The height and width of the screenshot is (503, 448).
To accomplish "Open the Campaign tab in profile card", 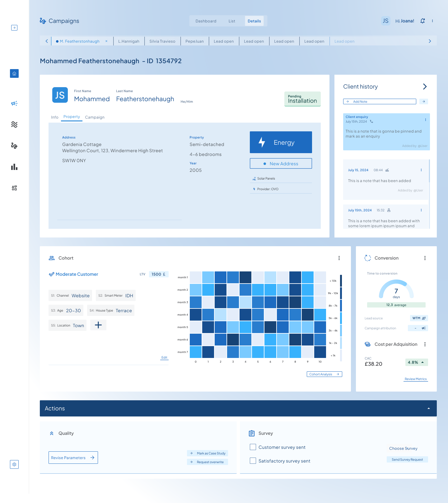I will click(95, 117).
